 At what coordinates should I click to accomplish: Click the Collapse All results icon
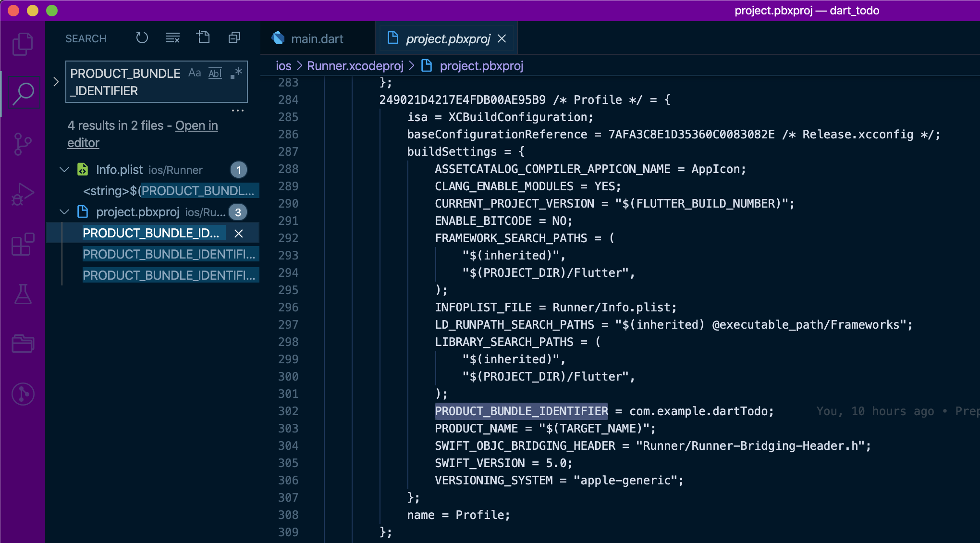(234, 38)
